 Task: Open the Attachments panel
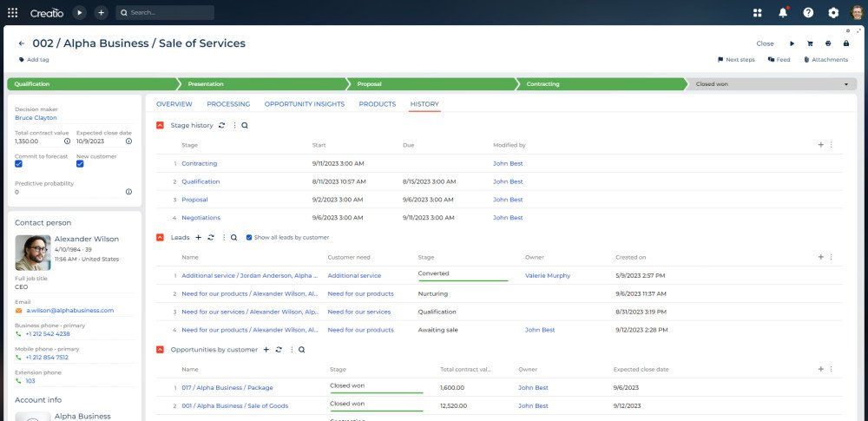(x=825, y=59)
